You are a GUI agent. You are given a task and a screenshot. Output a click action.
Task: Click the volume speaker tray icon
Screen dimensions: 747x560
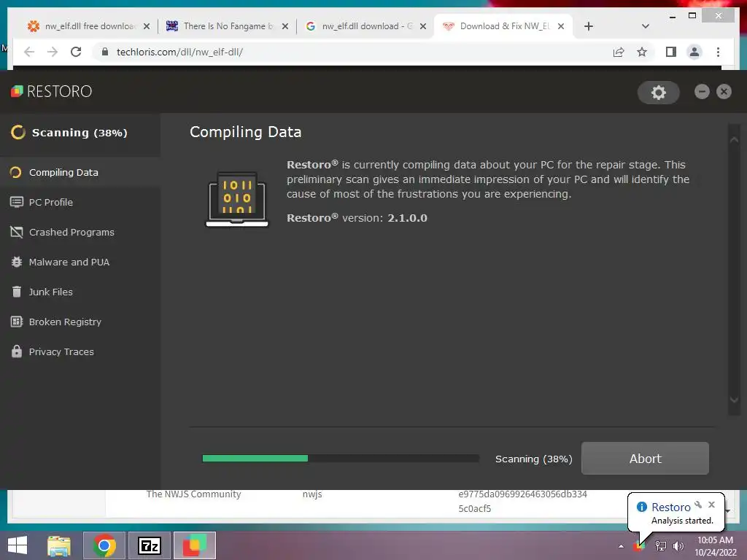pos(678,546)
